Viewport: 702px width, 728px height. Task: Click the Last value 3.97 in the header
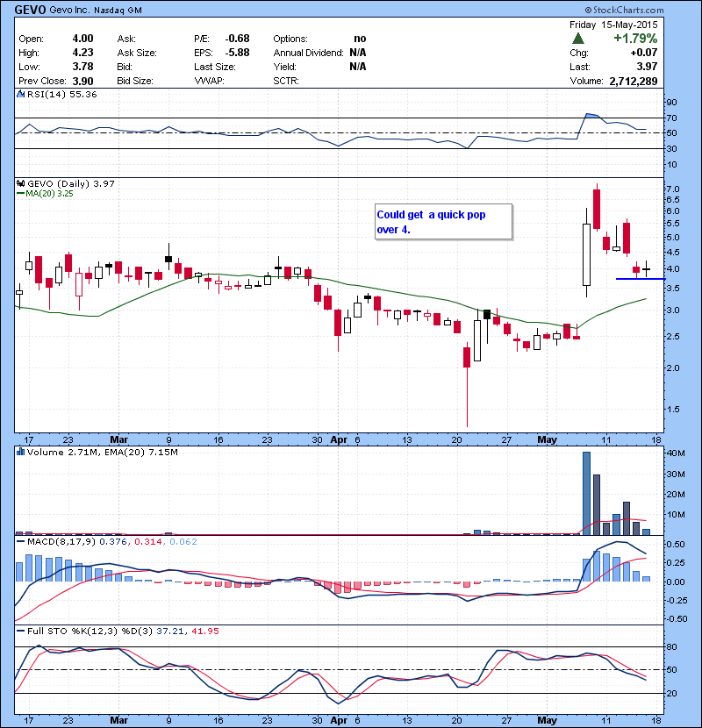647,67
